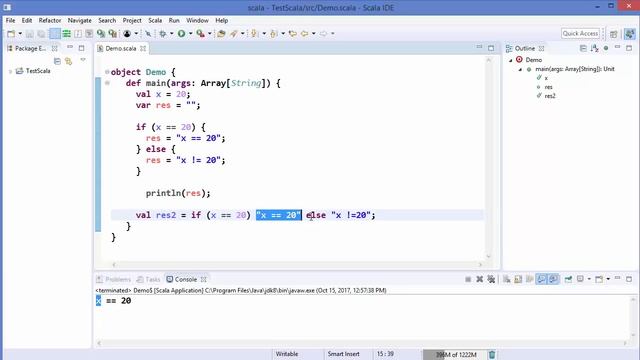Viewport: 640px width, 360px height.
Task: Collapse All in Outline view
Action: pos(583,48)
